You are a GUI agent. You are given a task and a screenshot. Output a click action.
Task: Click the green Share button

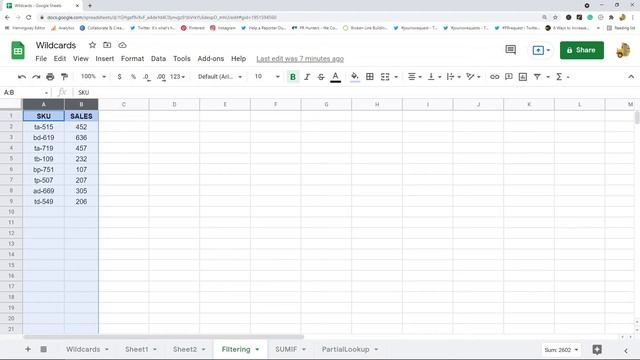(582, 50)
